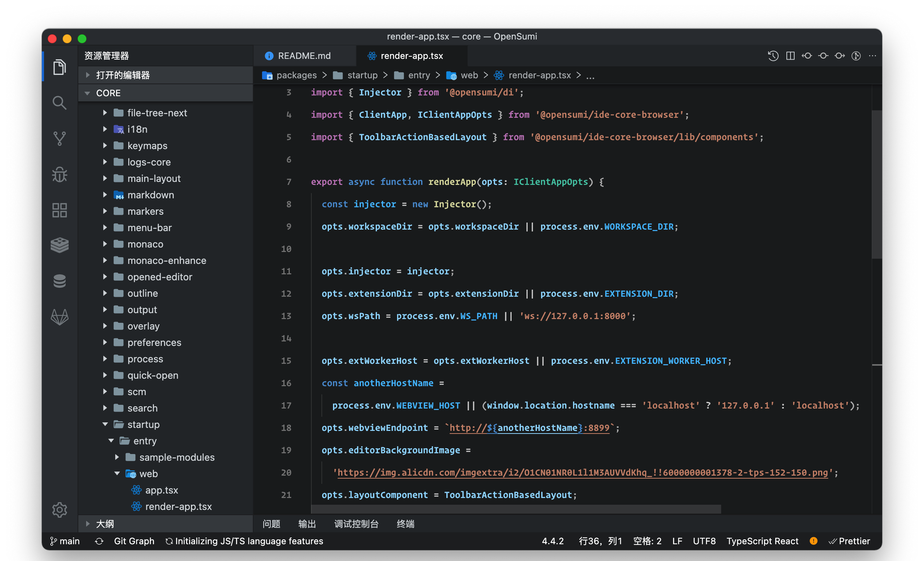The width and height of the screenshot is (924, 561).
Task: Click the 空格: 2 indentation setting
Action: (647, 541)
